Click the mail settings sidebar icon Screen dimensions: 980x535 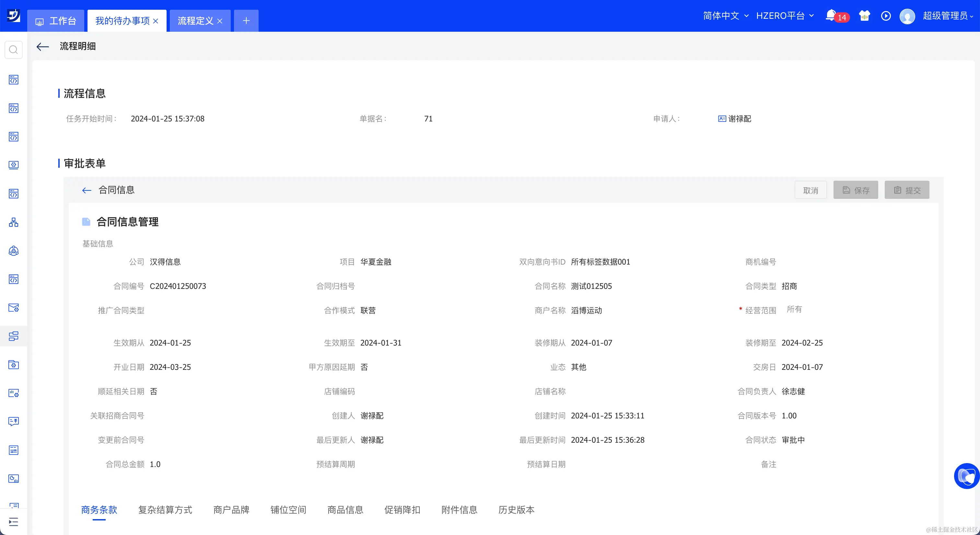[13, 308]
